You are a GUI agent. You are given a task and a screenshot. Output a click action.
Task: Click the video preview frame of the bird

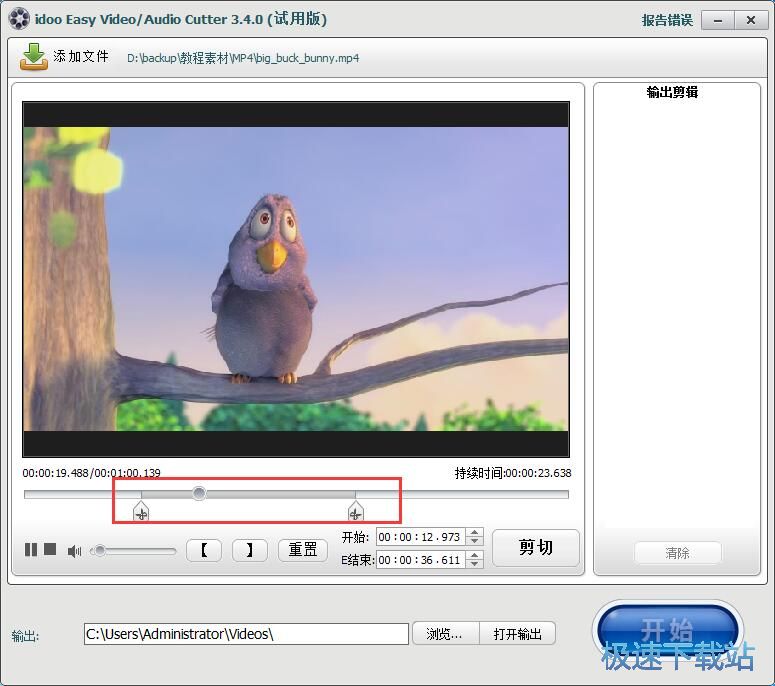tap(296, 279)
